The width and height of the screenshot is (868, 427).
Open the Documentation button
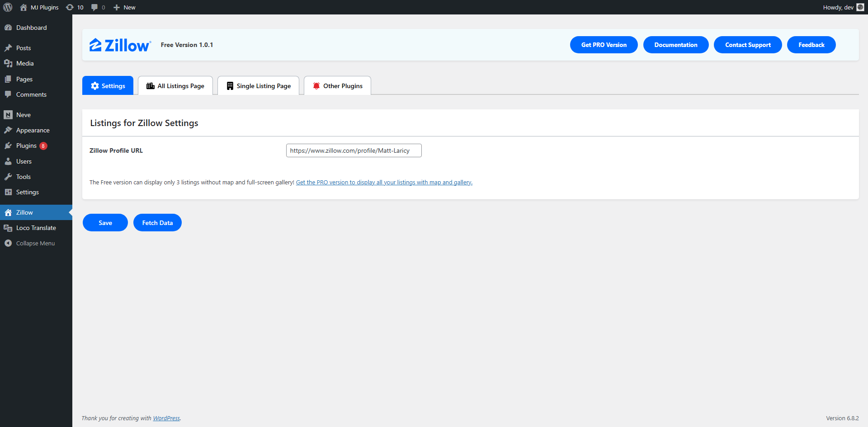[676, 45]
